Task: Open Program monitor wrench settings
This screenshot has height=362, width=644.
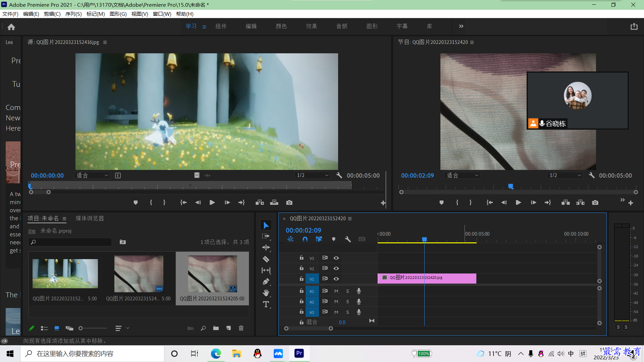Action: click(x=591, y=175)
